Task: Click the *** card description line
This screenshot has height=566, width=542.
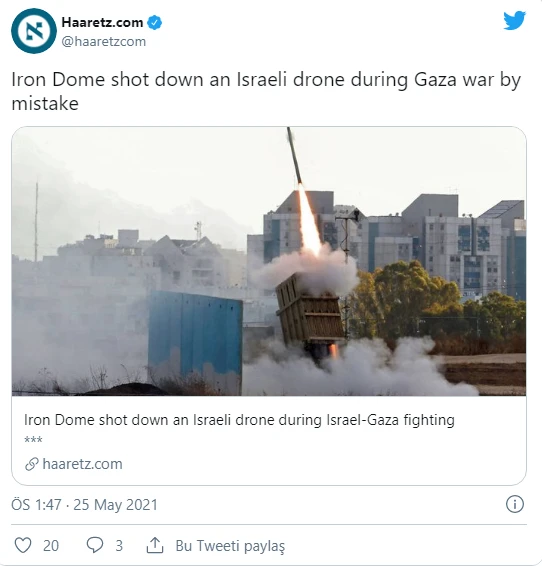Action: pyautogui.click(x=33, y=440)
